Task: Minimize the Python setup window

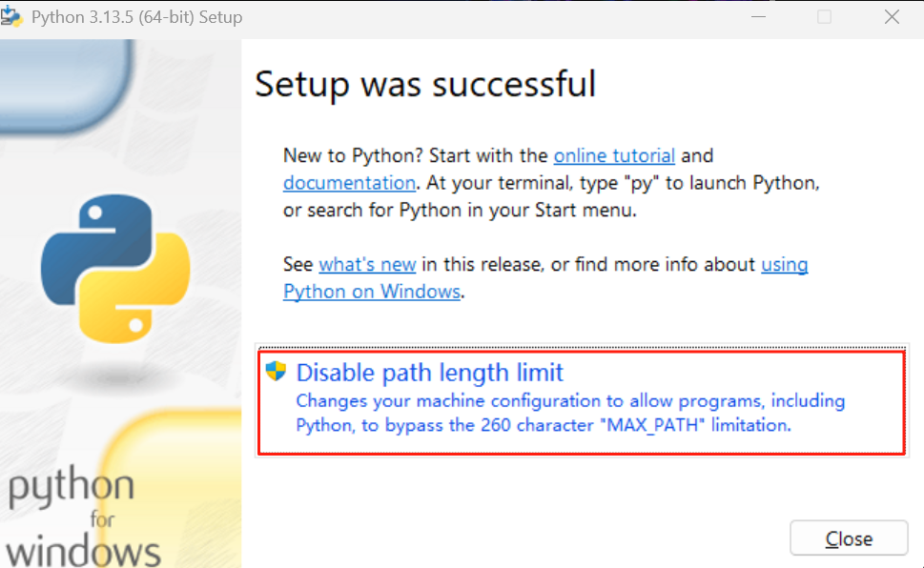Action: coord(758,16)
